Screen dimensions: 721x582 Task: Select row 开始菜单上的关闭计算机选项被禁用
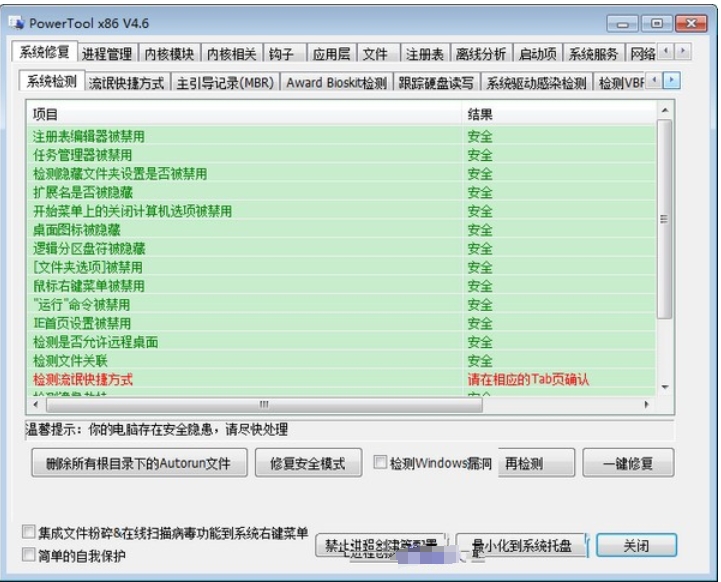point(341,211)
